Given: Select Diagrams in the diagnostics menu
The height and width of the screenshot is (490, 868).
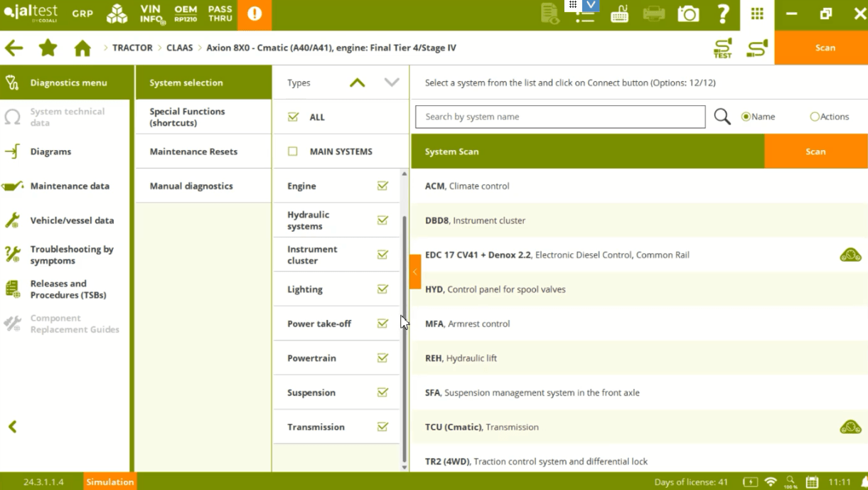Looking at the screenshot, I should [x=50, y=151].
